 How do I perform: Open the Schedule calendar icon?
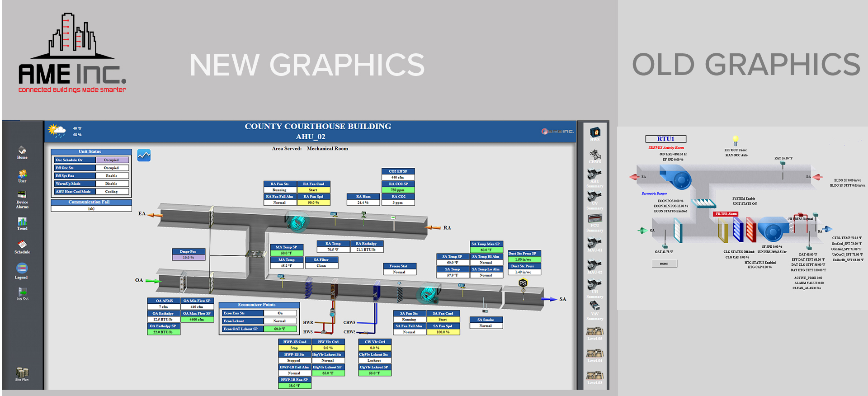[x=22, y=245]
